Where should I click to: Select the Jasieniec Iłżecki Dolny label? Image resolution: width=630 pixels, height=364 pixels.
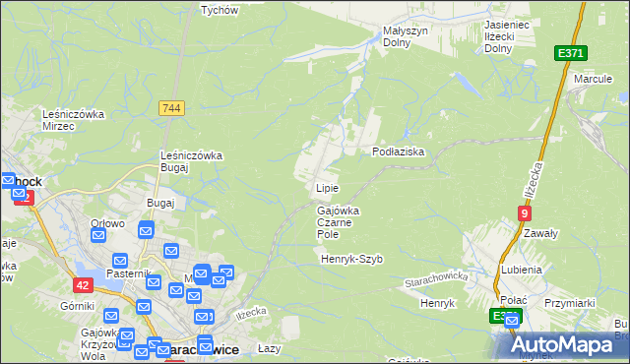point(506,36)
